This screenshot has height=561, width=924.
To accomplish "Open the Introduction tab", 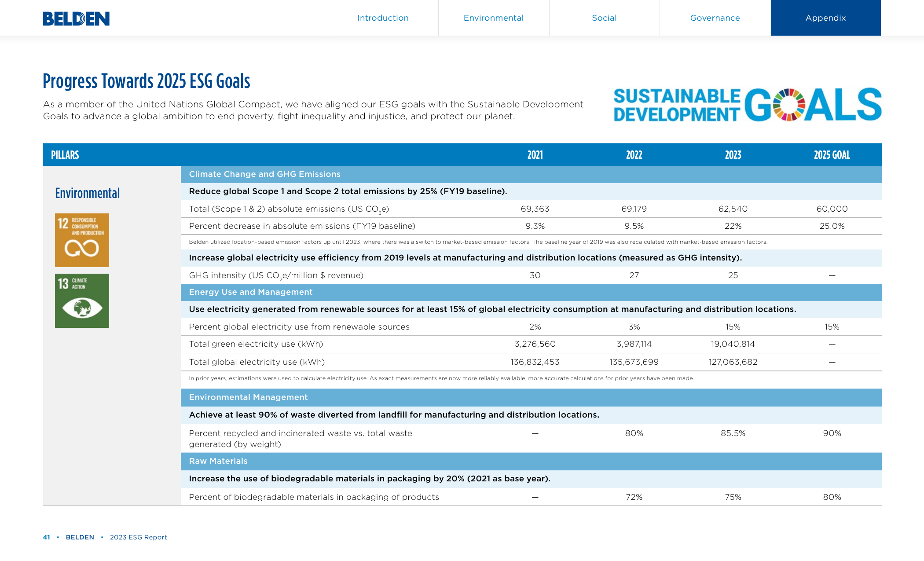I will (x=383, y=18).
